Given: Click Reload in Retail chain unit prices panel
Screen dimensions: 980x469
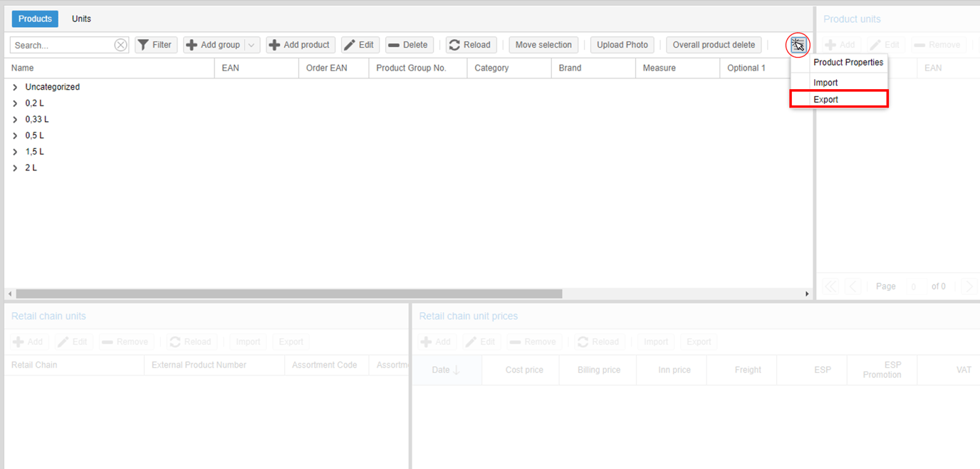Looking at the screenshot, I should tap(599, 342).
